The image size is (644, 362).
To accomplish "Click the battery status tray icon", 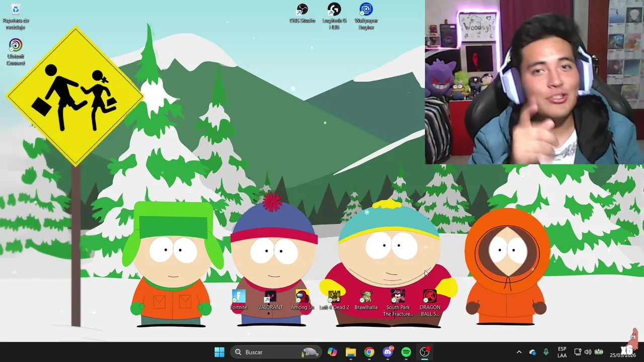I will point(599,352).
